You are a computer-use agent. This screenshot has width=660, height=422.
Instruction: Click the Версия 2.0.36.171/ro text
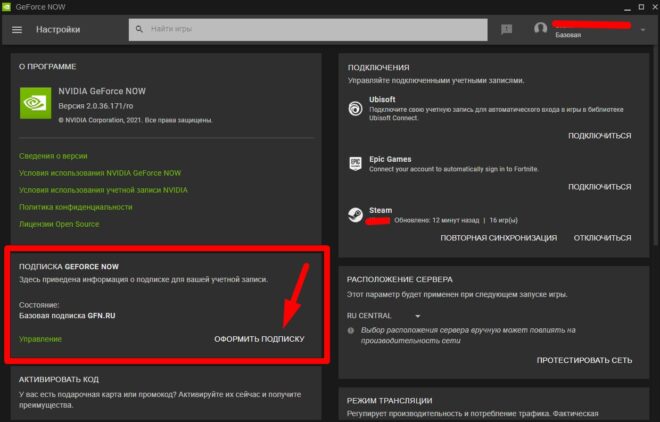pos(96,106)
